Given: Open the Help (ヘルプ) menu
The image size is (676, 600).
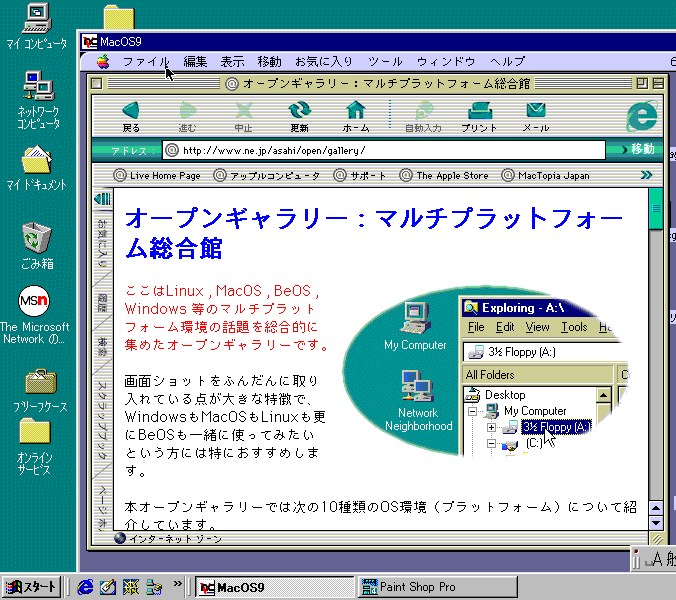Looking at the screenshot, I should point(507,62).
